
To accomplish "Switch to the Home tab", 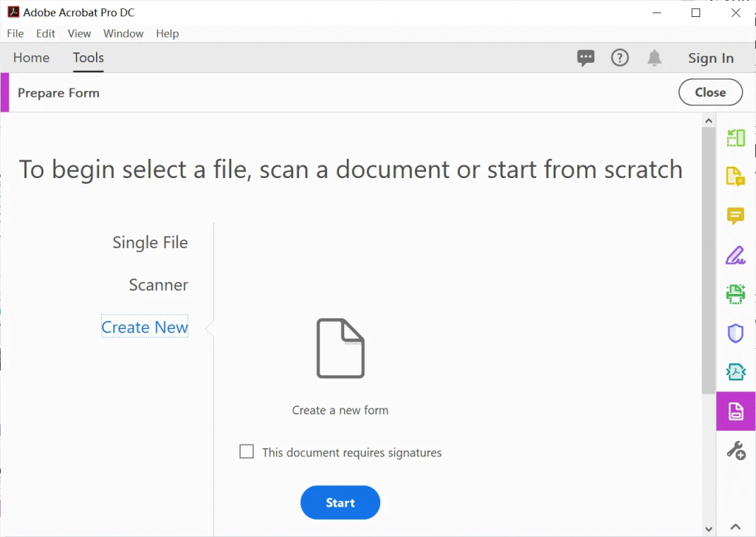I will point(31,58).
